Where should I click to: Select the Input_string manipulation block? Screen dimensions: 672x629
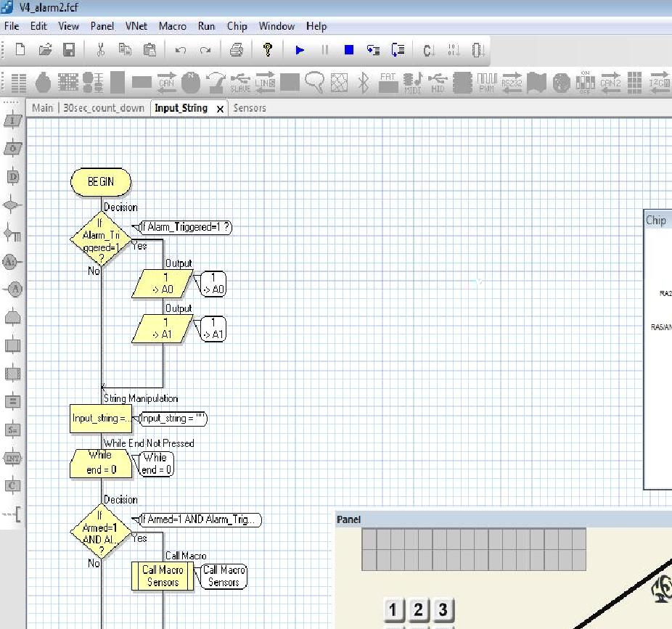pyautogui.click(x=101, y=418)
